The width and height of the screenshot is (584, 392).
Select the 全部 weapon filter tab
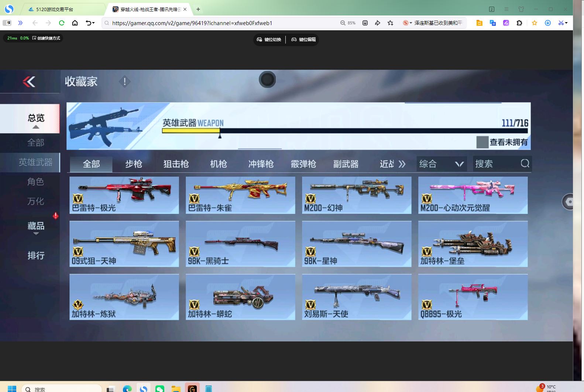coord(91,164)
